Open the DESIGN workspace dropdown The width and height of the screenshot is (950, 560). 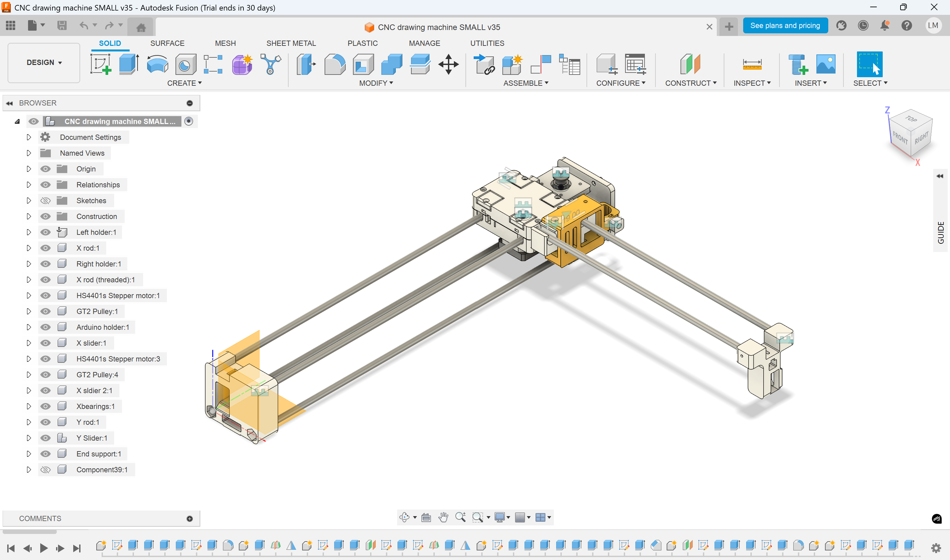tap(44, 63)
